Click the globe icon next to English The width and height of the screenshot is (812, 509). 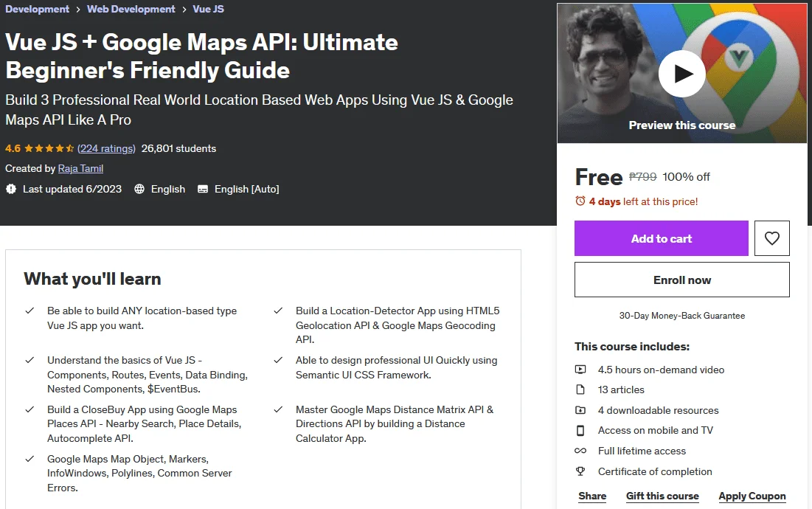click(x=139, y=189)
